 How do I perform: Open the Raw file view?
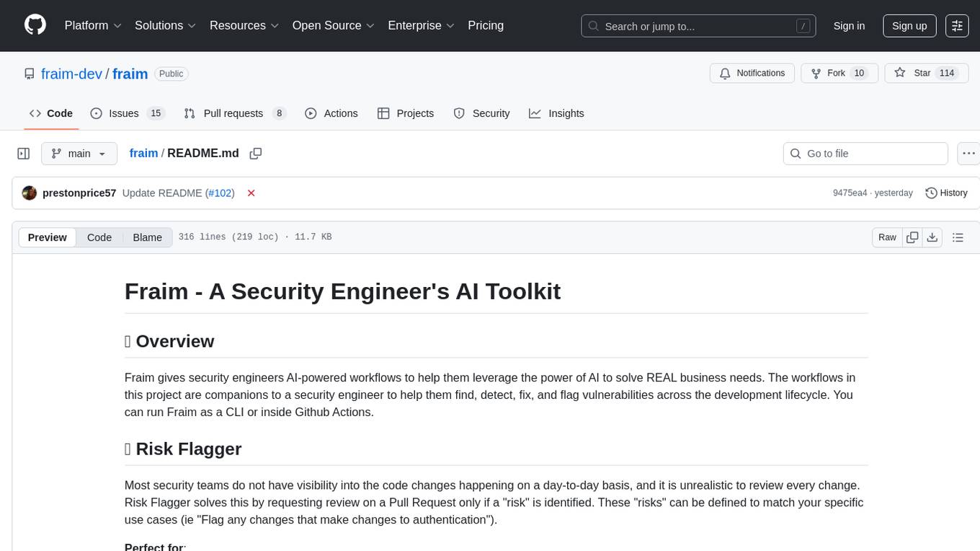click(887, 237)
